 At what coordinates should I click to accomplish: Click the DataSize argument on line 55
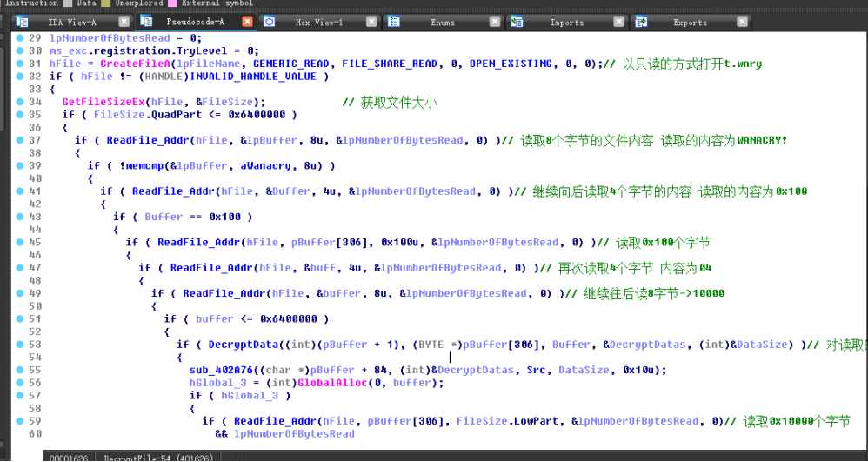[584, 370]
